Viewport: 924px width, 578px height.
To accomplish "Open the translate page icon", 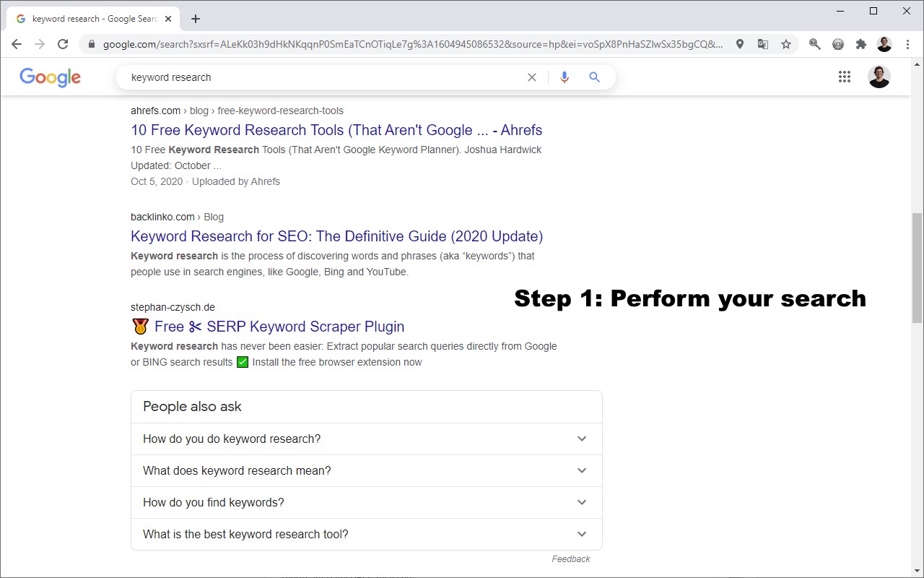I will [x=763, y=44].
